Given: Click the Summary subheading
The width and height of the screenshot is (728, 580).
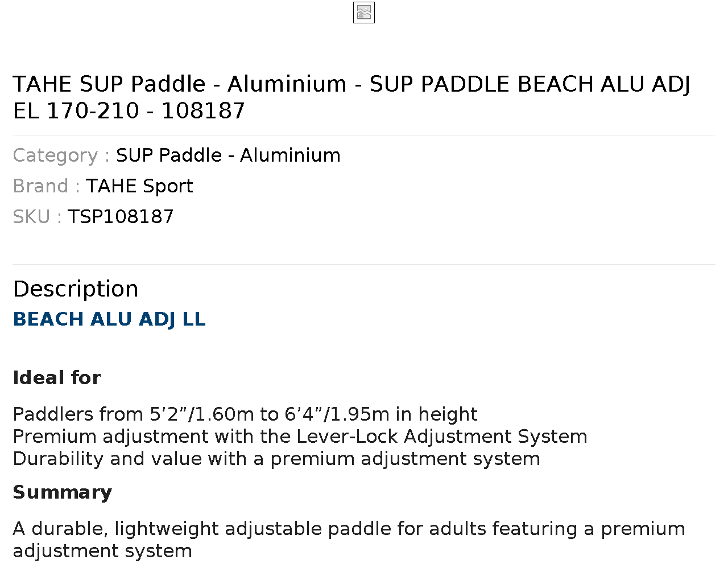Looking at the screenshot, I should point(63,492).
